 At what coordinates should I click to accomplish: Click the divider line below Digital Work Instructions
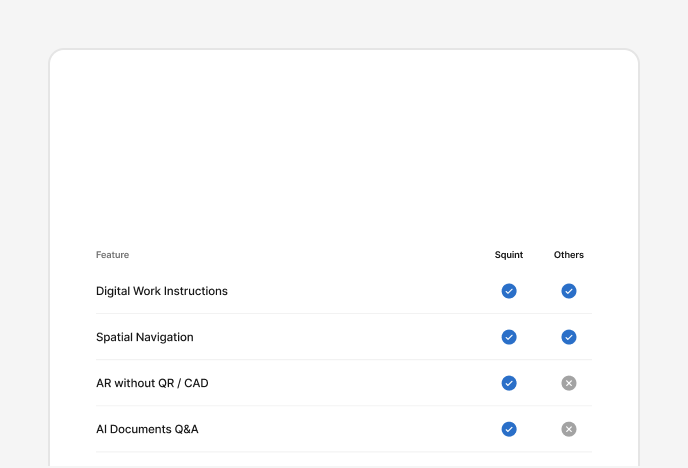pos(344,314)
